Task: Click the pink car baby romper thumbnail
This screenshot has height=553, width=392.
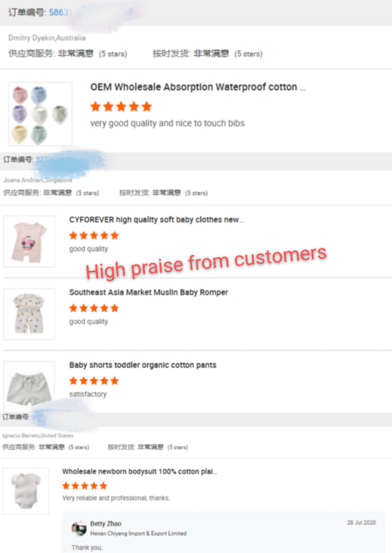Action: tap(29, 241)
